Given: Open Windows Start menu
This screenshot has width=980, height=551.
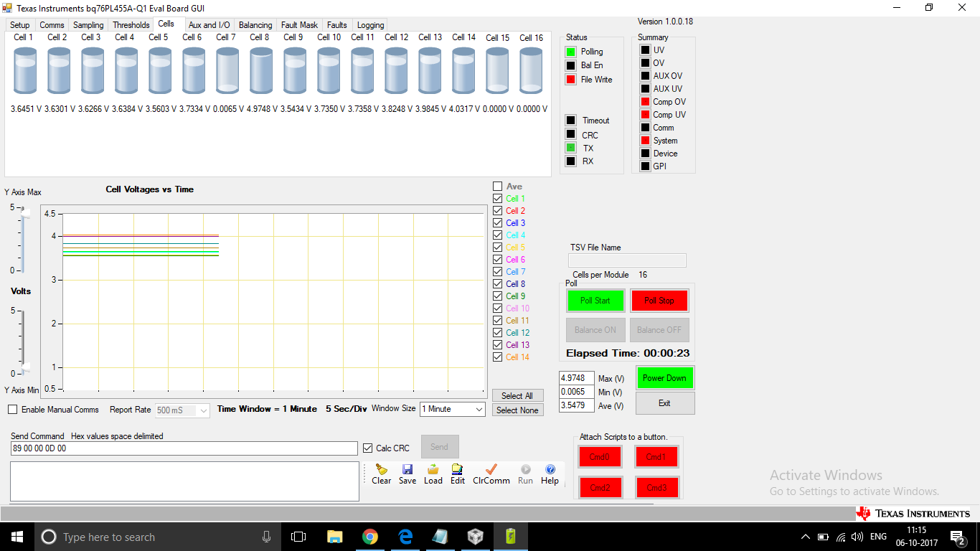Looking at the screenshot, I should coord(17,537).
